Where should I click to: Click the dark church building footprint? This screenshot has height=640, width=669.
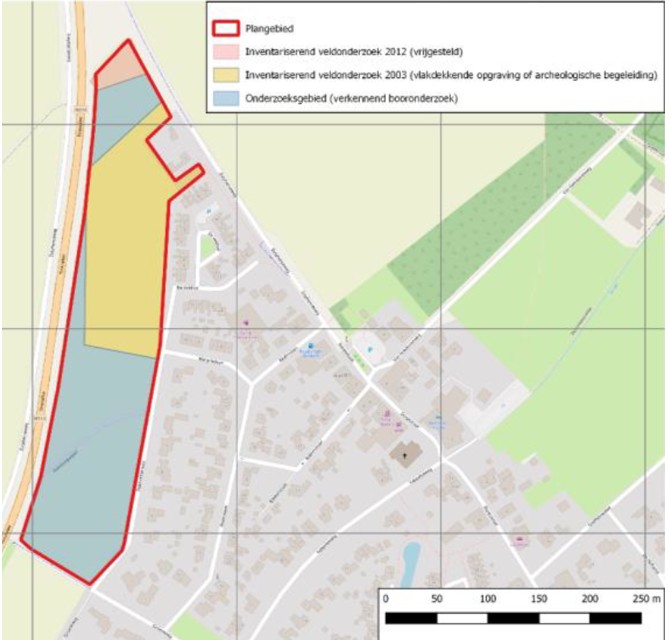pos(406,455)
